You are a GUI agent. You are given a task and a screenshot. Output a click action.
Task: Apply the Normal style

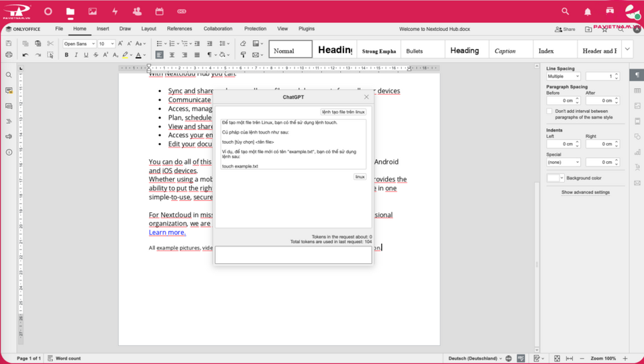click(290, 49)
